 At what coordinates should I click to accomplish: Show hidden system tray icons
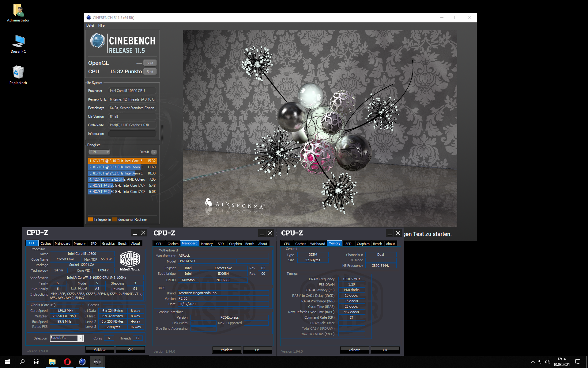coord(533,362)
